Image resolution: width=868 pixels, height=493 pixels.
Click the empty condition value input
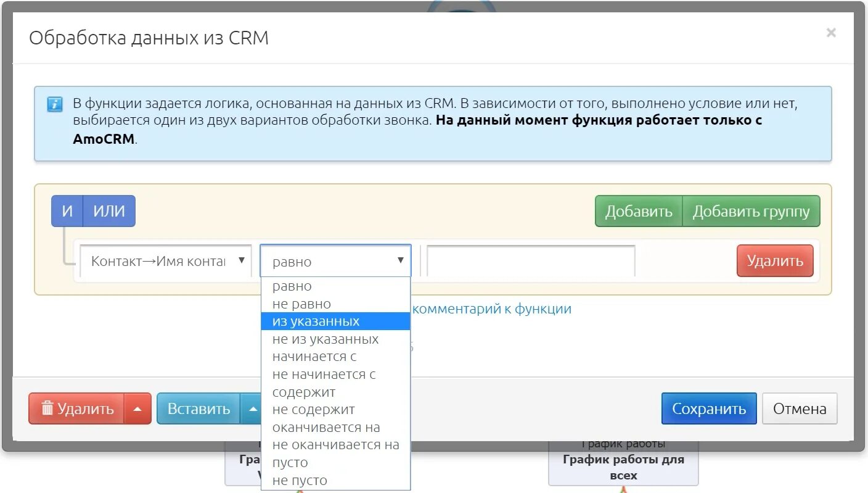[x=531, y=261]
